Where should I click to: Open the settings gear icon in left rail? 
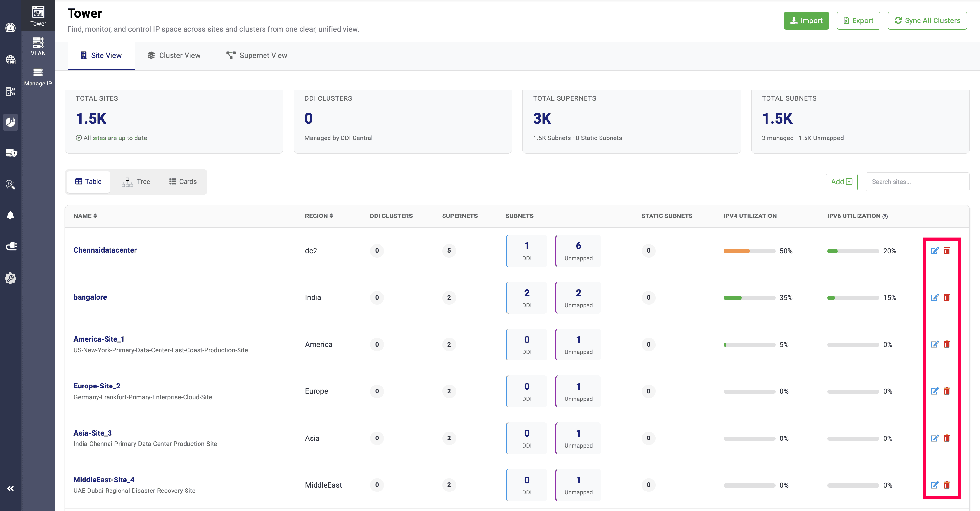(x=10, y=278)
